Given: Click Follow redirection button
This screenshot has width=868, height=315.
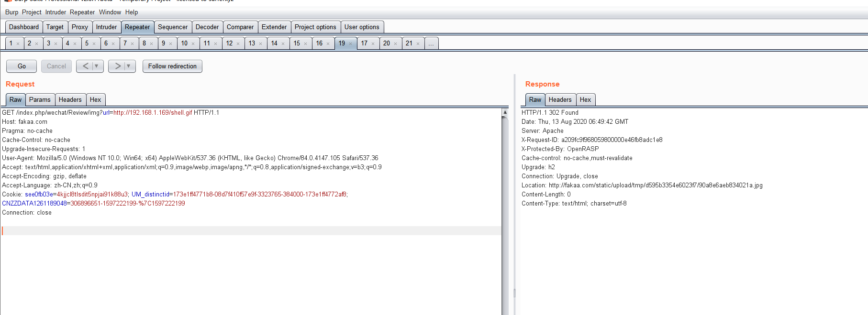Looking at the screenshot, I should (x=172, y=66).
